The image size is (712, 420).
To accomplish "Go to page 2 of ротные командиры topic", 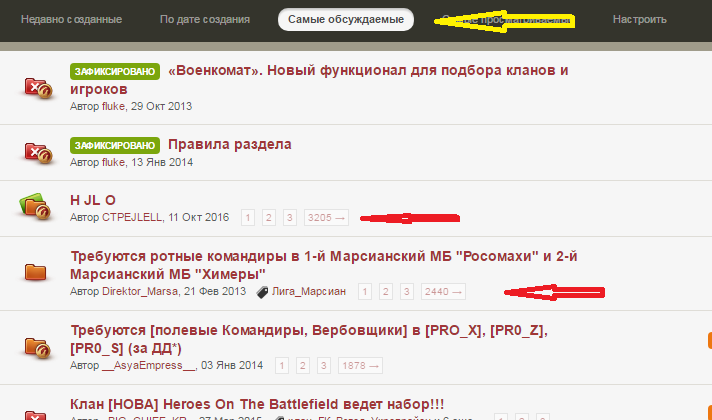I will (386, 292).
